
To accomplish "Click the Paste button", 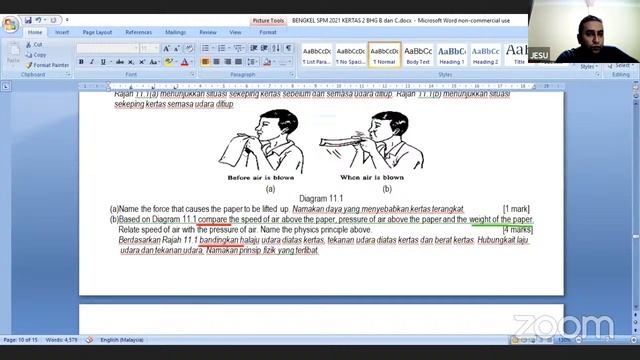I will click(x=13, y=53).
